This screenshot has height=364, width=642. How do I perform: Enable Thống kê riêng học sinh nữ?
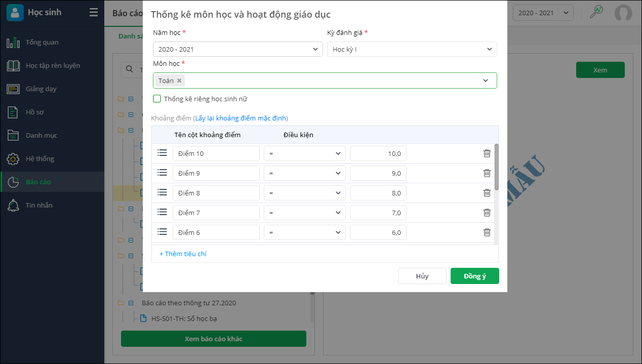point(157,99)
